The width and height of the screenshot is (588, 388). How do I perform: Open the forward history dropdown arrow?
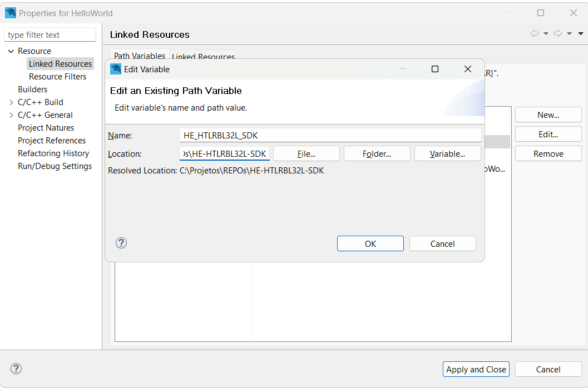point(569,34)
